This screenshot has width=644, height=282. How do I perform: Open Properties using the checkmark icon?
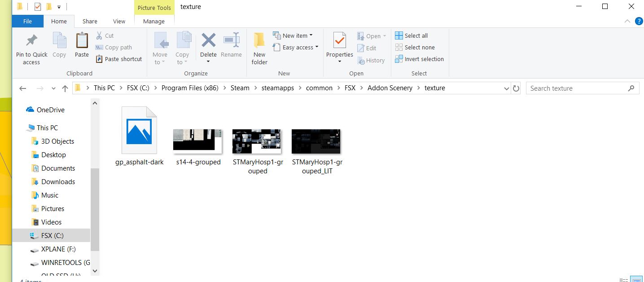coord(340,40)
